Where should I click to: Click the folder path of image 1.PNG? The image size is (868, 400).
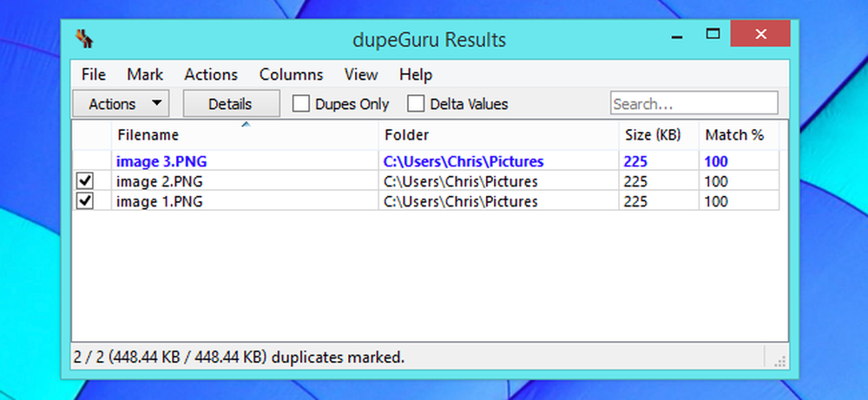(x=461, y=201)
